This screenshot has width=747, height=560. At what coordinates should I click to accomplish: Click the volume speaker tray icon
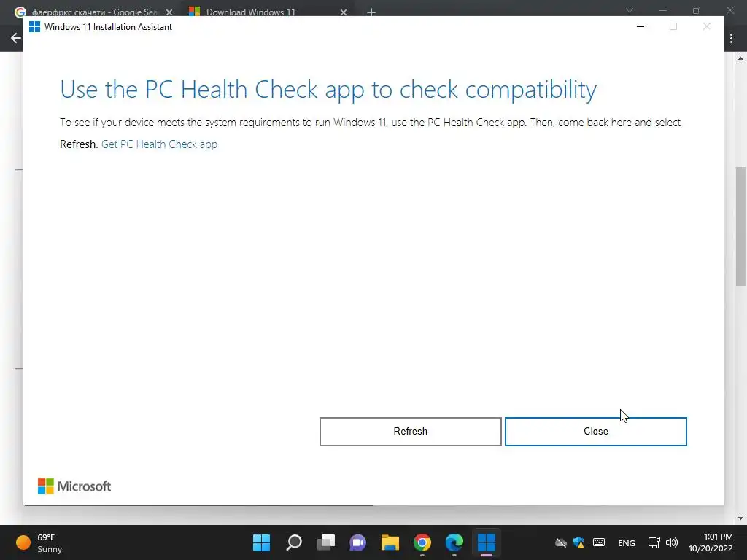672,542
